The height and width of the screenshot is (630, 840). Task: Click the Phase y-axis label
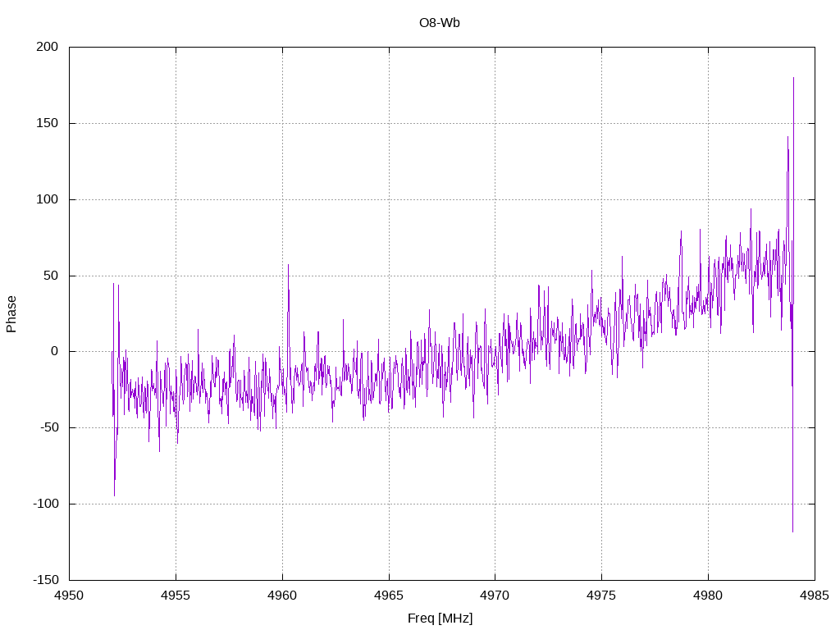pos(11,314)
